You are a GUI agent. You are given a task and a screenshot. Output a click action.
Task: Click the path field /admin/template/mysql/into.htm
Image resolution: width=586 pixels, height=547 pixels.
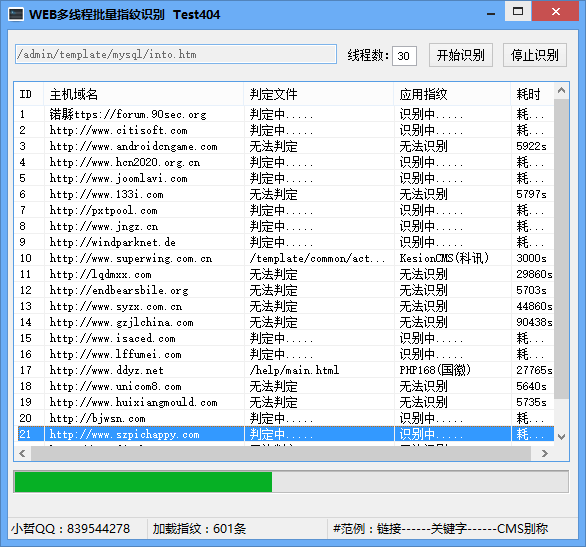pos(176,54)
